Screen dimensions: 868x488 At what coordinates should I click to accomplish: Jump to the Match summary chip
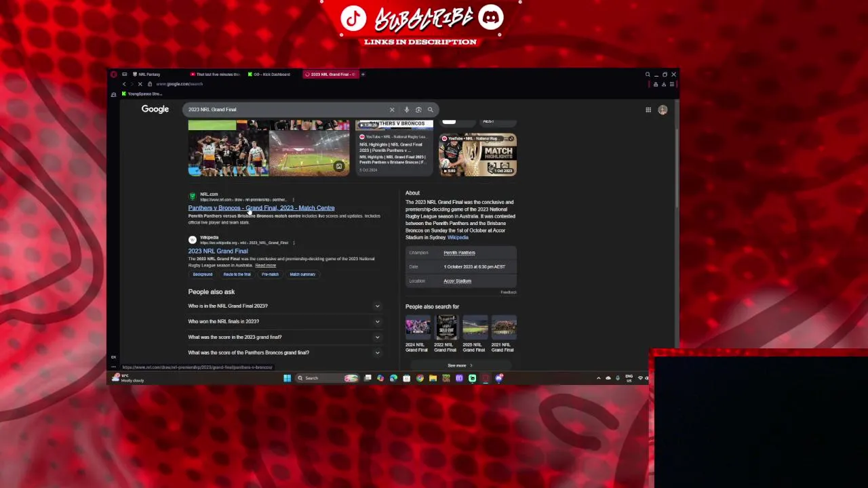click(x=302, y=274)
